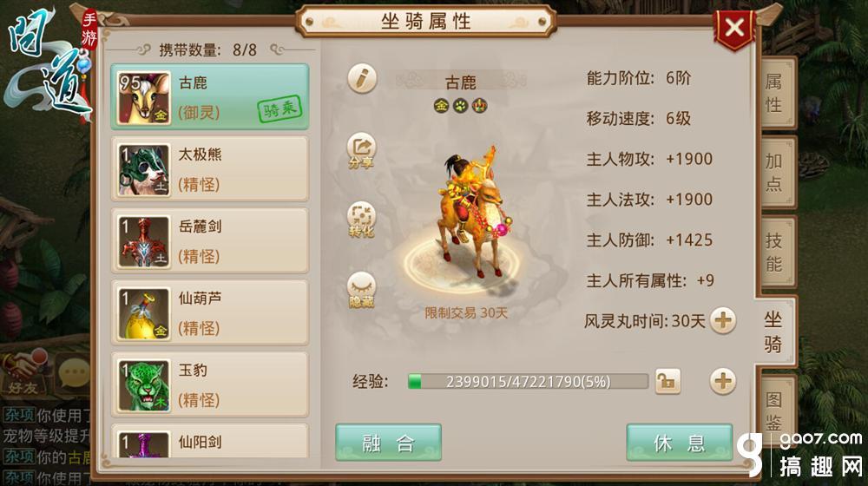Toggle the 隐藏 hide-mount eye icon
Viewport: 868px width, 486px height.
click(361, 290)
